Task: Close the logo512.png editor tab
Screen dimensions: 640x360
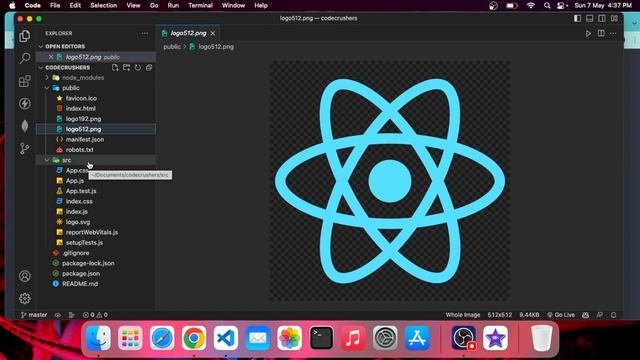Action: click(213, 33)
